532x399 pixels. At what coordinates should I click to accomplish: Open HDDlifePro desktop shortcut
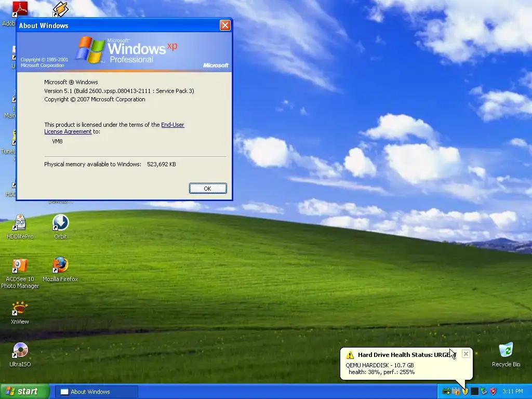click(x=20, y=227)
